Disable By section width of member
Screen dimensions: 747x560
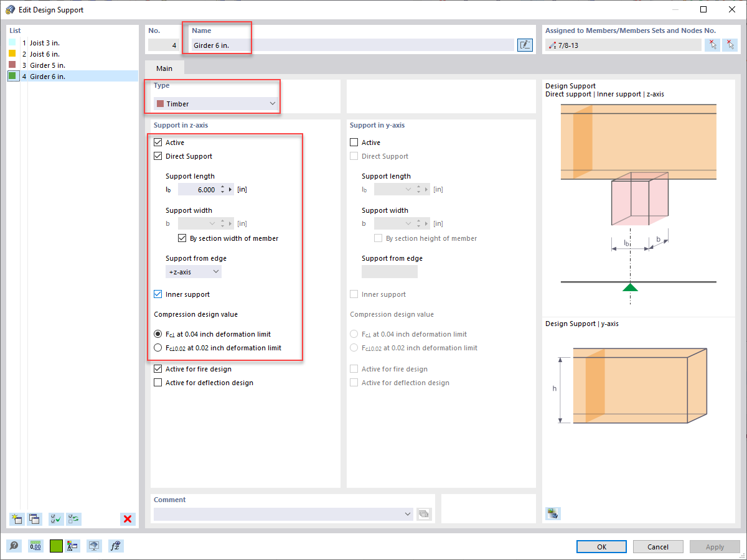pyautogui.click(x=182, y=238)
